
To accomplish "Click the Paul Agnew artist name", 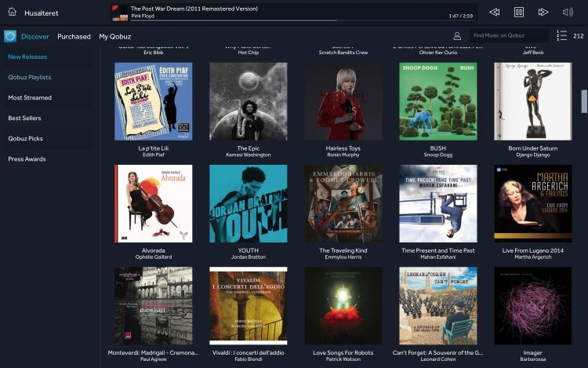I will (x=154, y=359).
